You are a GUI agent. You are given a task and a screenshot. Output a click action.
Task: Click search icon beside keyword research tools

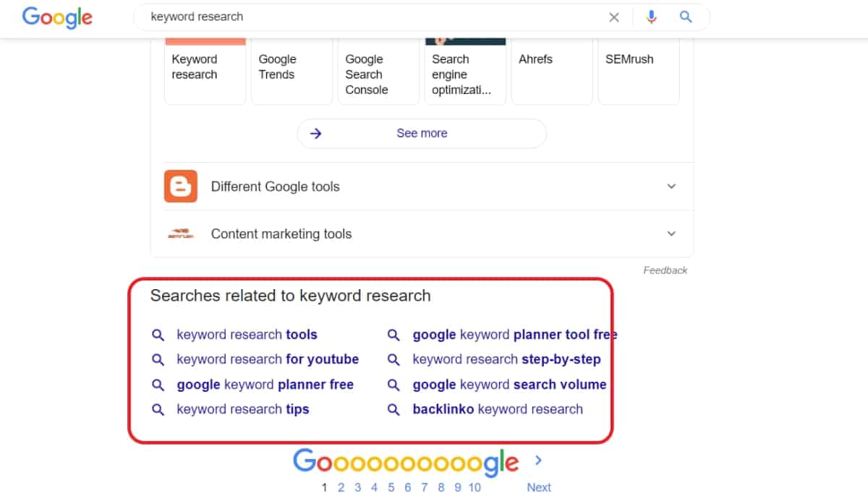coord(158,335)
